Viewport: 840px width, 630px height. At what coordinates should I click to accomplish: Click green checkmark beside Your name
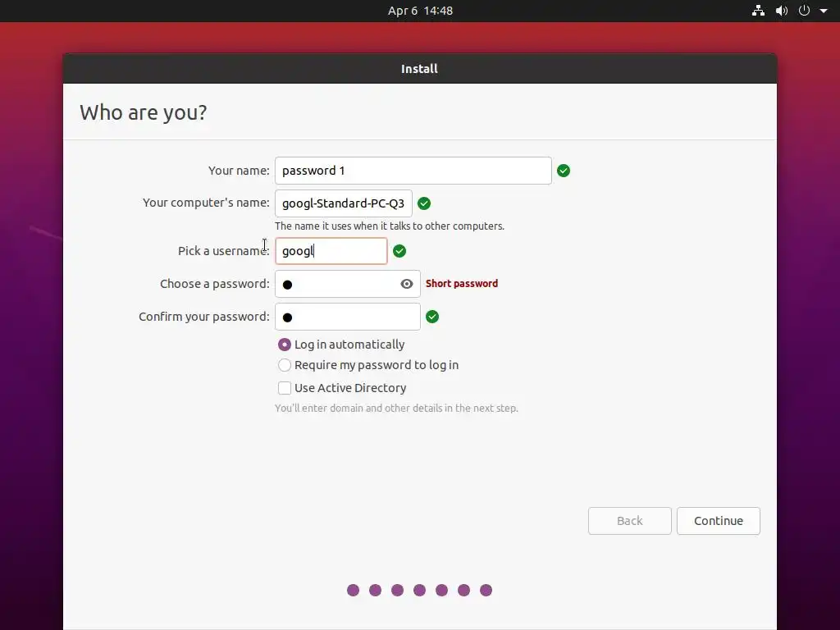pyautogui.click(x=564, y=171)
